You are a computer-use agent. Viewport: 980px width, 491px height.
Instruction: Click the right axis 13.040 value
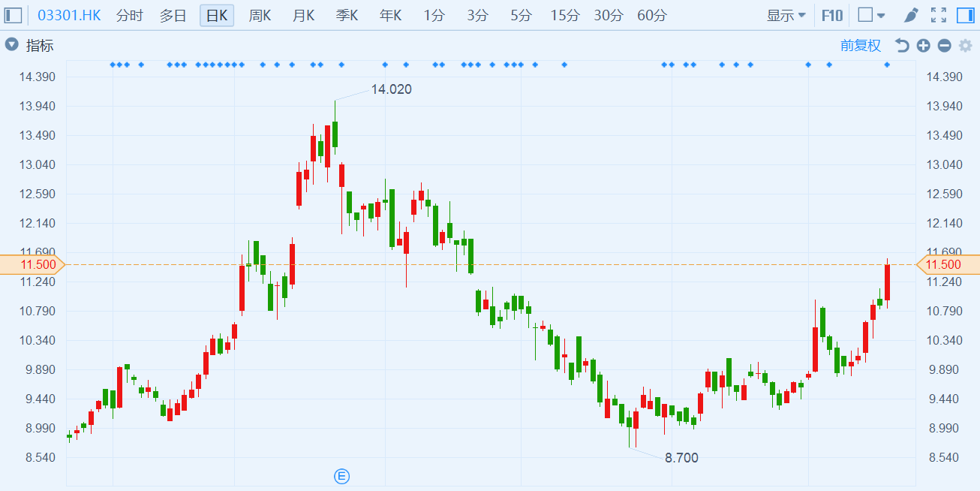(x=944, y=164)
